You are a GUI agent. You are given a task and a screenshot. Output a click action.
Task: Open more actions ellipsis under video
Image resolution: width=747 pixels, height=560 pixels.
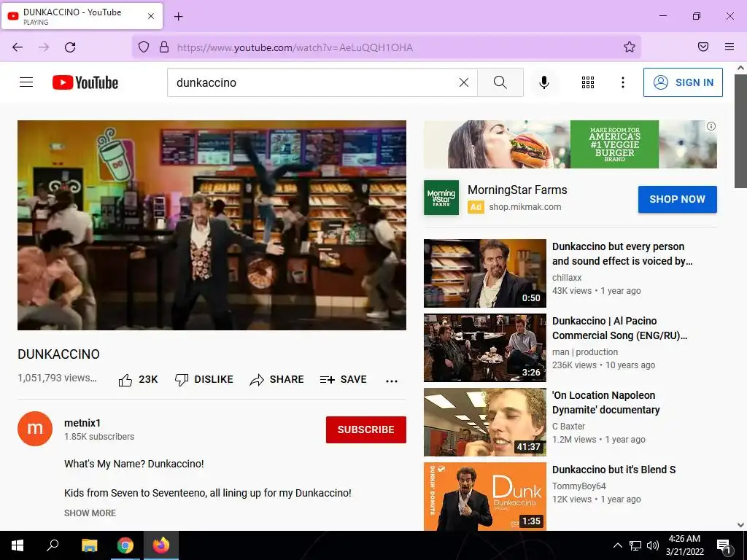point(392,381)
